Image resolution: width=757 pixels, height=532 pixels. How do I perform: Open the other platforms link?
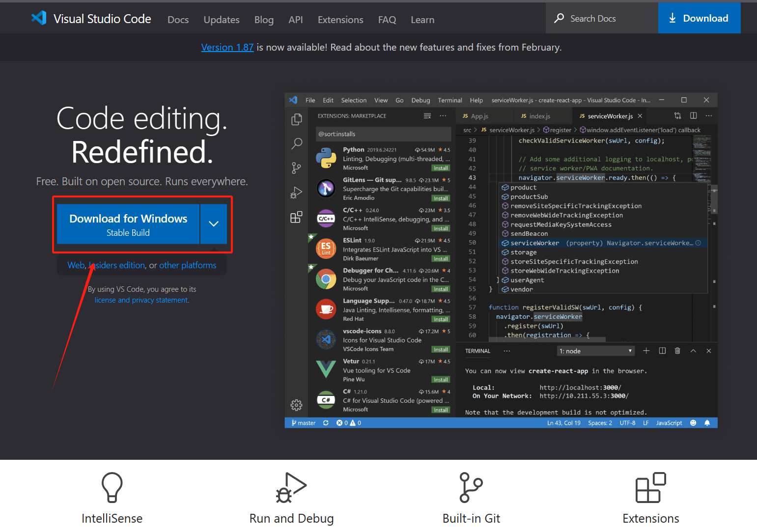[188, 265]
